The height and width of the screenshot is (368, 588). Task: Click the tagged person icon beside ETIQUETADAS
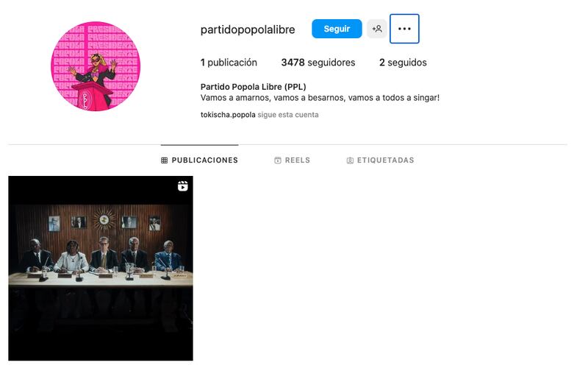pos(350,160)
